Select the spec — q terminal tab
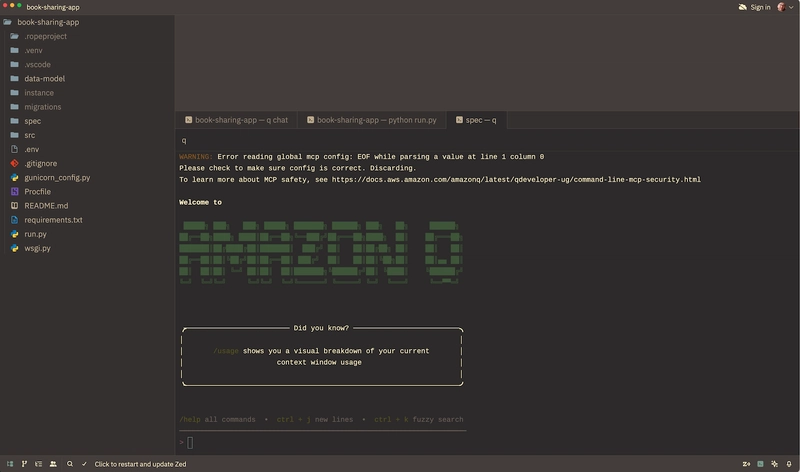 pyautogui.click(x=476, y=120)
